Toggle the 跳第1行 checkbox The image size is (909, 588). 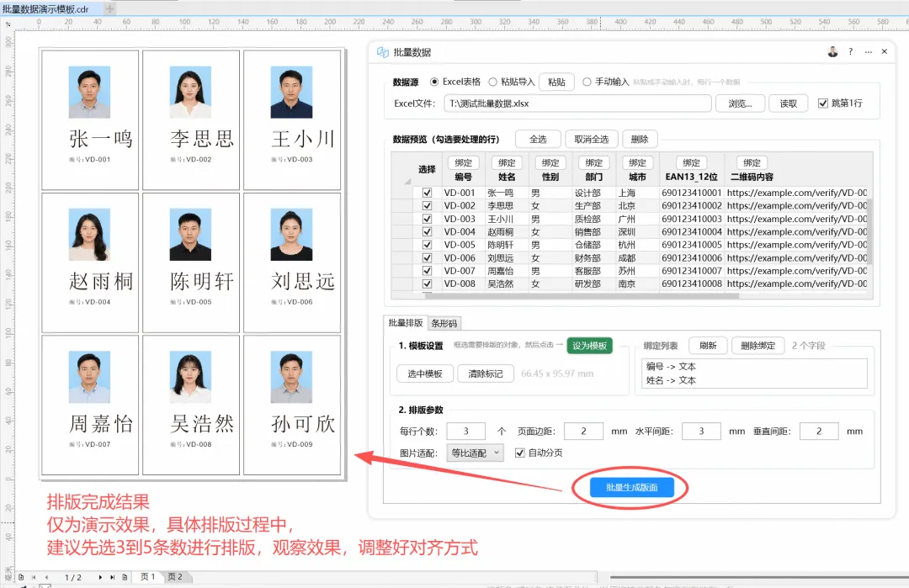(822, 103)
